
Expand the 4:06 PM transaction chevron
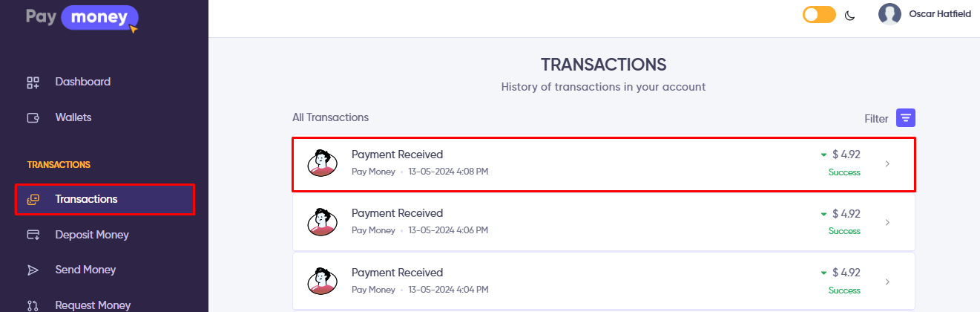pos(887,222)
